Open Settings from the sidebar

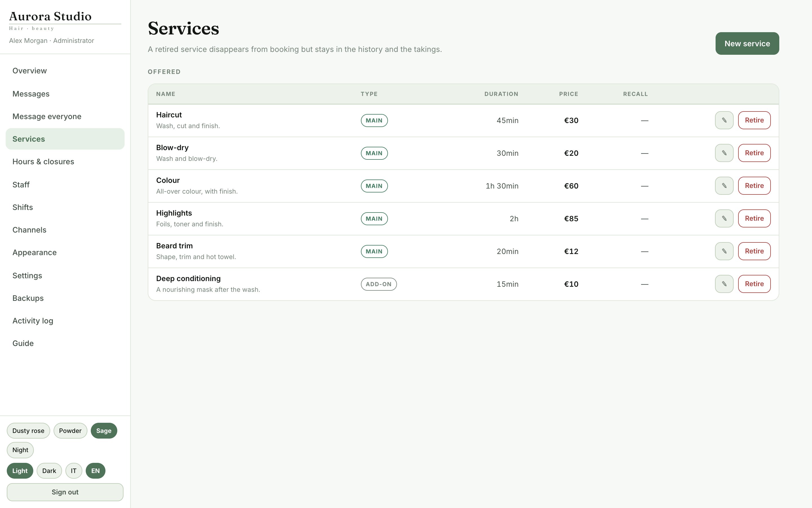coord(65,275)
